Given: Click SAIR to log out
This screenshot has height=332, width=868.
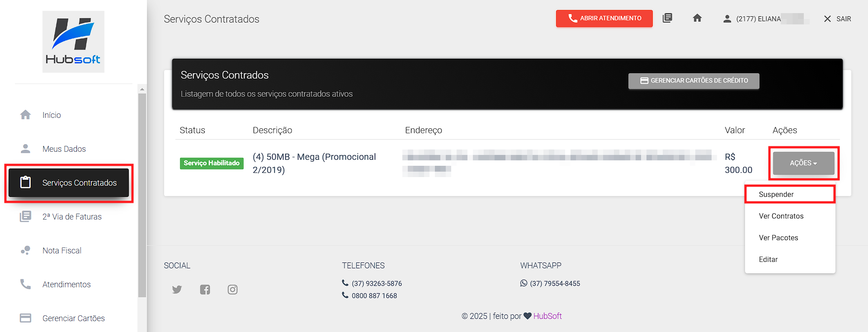Looking at the screenshot, I should click(x=837, y=19).
